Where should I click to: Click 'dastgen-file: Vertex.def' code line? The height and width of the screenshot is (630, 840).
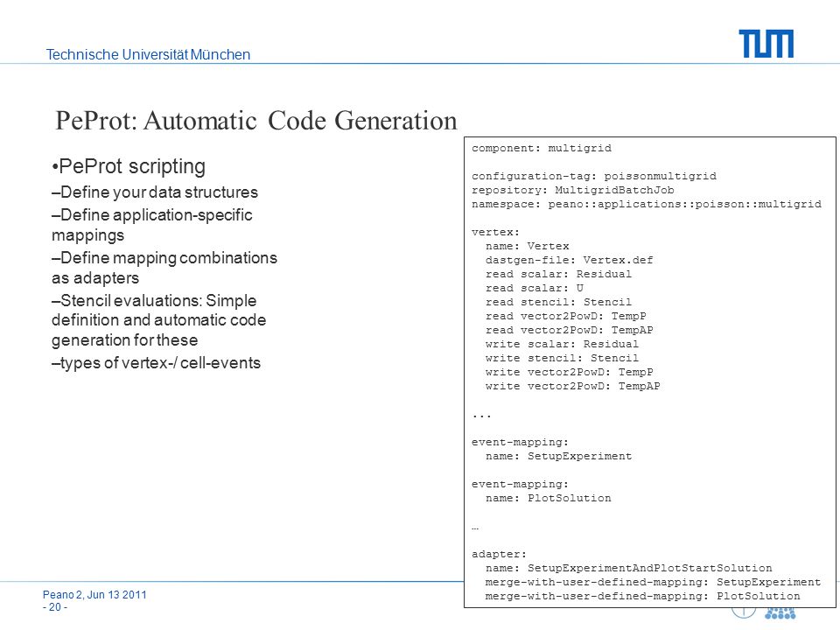[570, 260]
